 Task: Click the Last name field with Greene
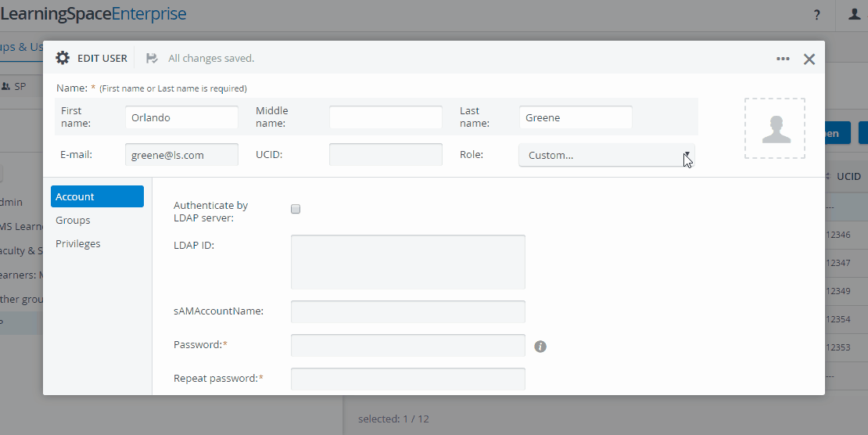pos(576,117)
